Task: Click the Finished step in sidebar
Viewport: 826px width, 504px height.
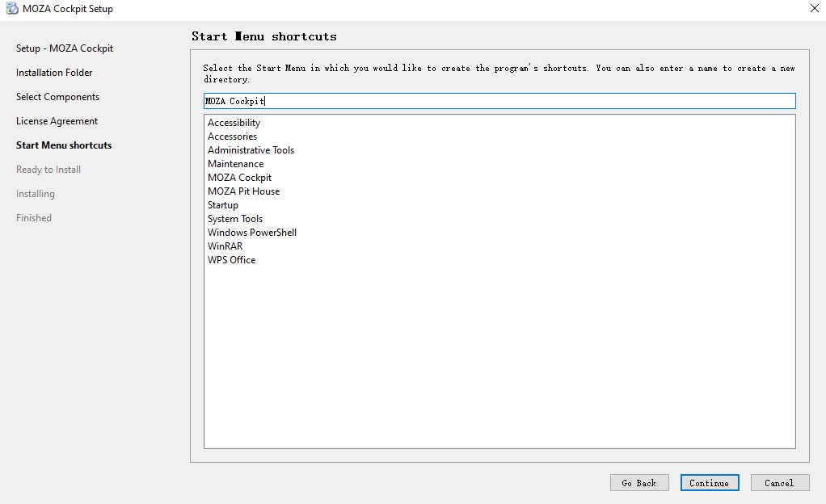Action: coord(34,218)
